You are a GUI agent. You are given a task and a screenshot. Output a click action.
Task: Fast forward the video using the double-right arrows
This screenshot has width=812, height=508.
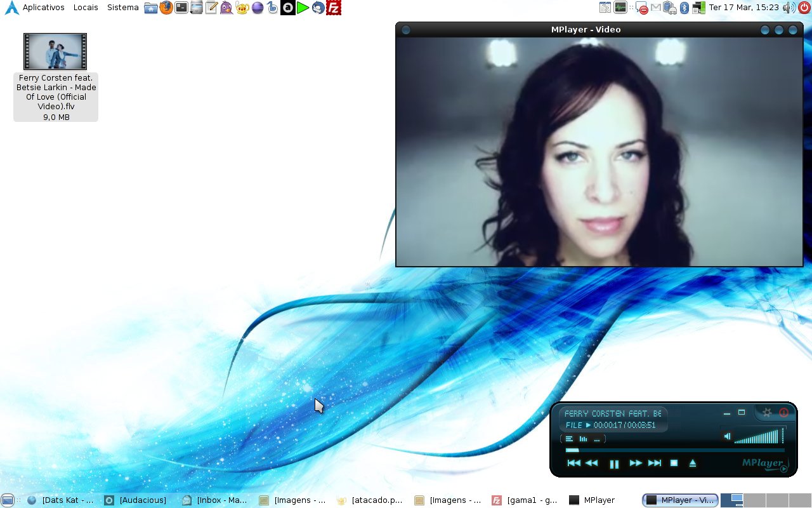click(x=635, y=464)
